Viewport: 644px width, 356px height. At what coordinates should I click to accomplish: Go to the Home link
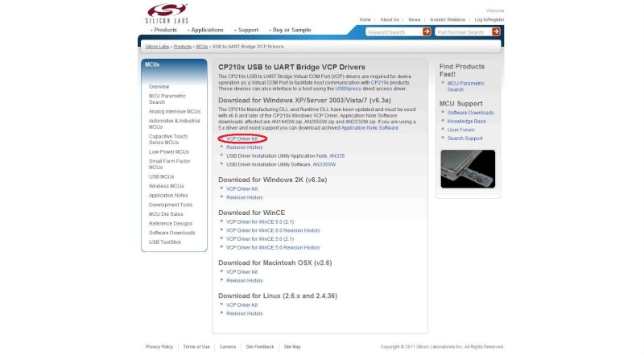pos(365,19)
